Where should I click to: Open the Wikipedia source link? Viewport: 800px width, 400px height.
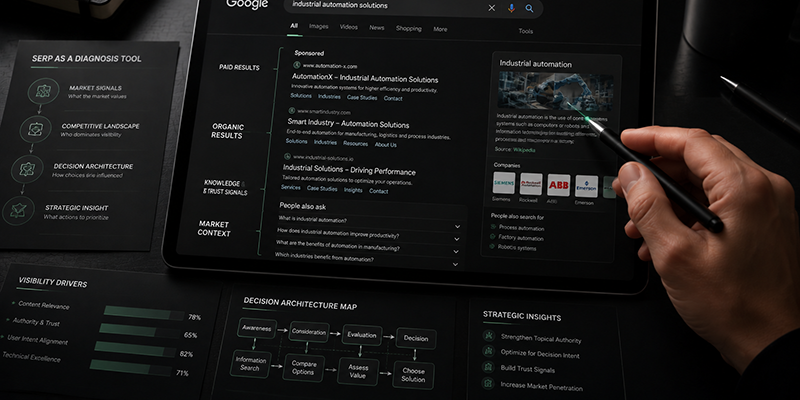(524, 150)
